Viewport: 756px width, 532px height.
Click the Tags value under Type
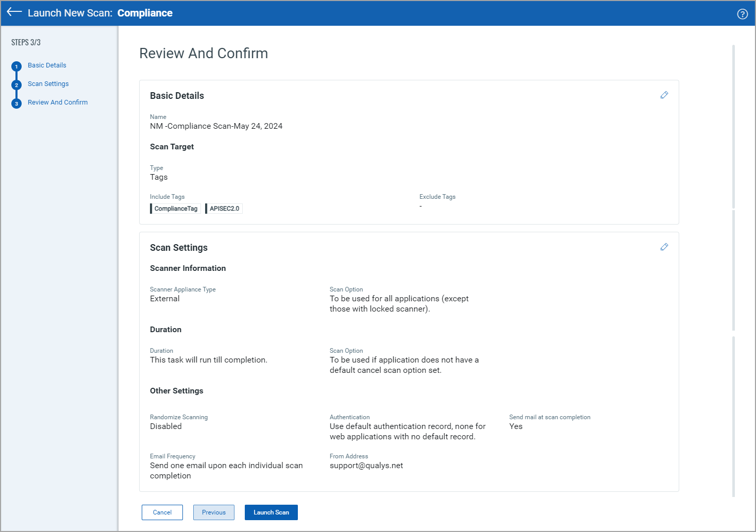159,177
